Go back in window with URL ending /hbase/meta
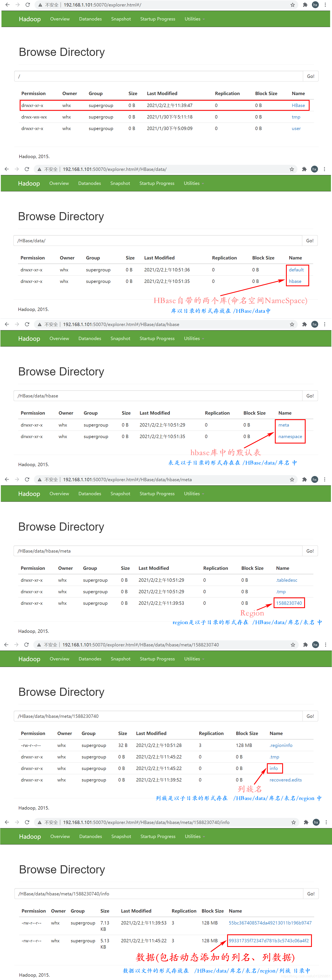This screenshot has height=980, width=332. point(7,480)
